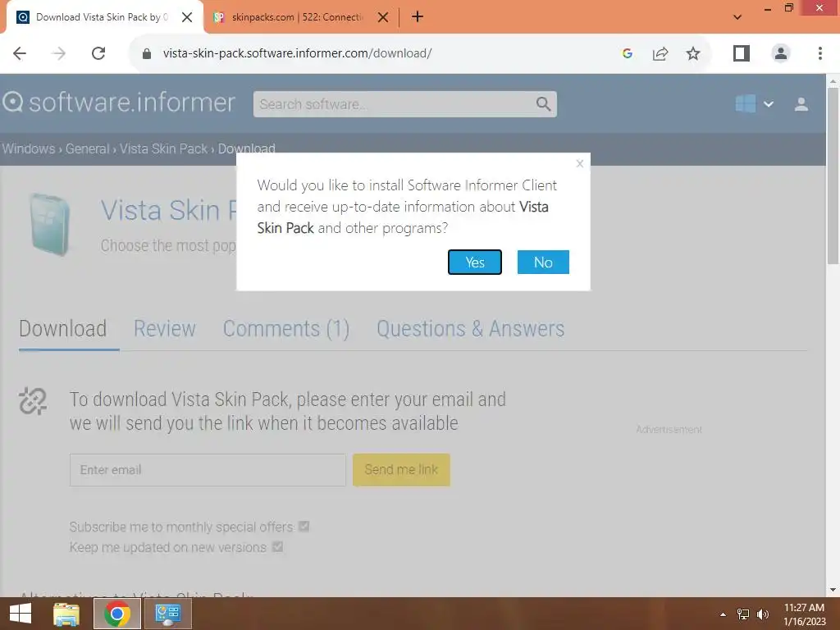Toggle Keep me updated on new versions
This screenshot has height=630, width=840.
coord(277,547)
